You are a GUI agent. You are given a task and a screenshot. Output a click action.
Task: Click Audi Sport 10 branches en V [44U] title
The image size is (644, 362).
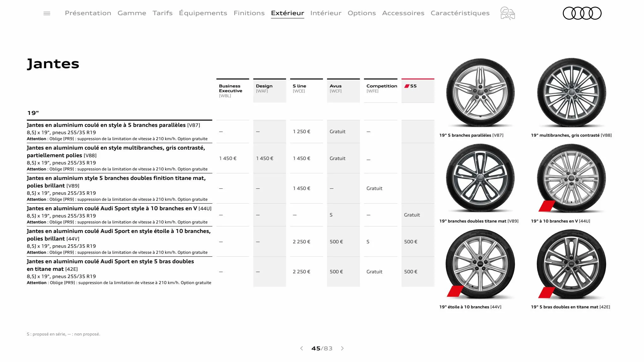(x=119, y=208)
